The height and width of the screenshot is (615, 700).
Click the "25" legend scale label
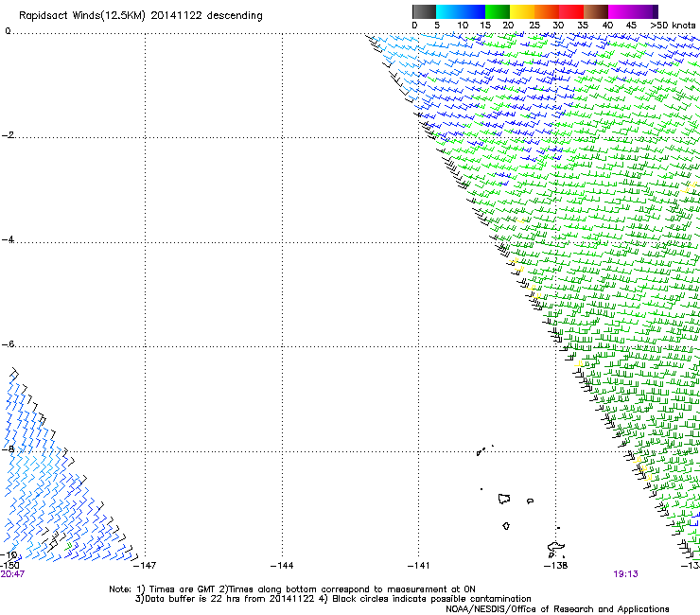click(534, 26)
